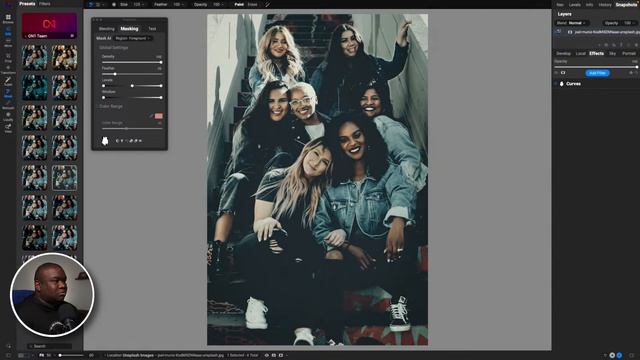
Task: Click the Add Filter button
Action: pos(598,73)
